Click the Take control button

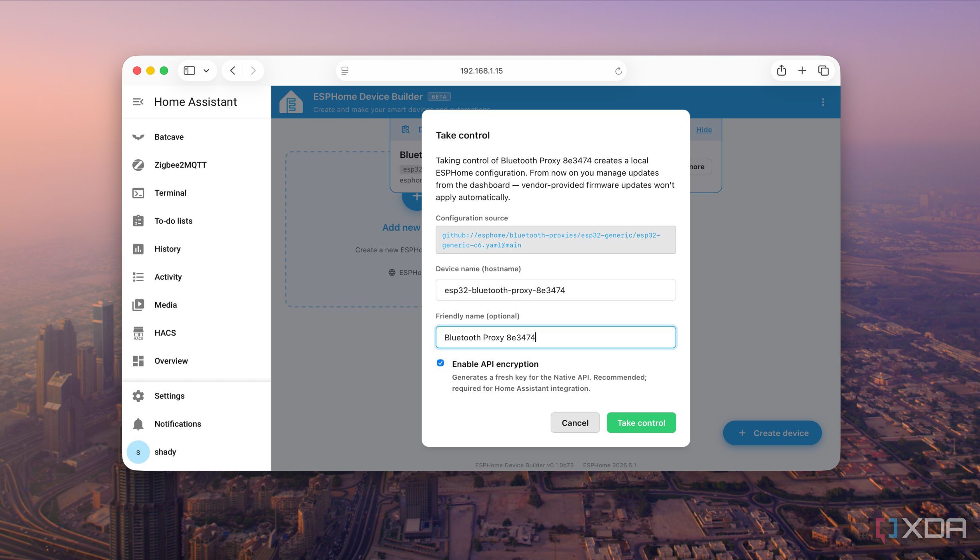pos(641,423)
